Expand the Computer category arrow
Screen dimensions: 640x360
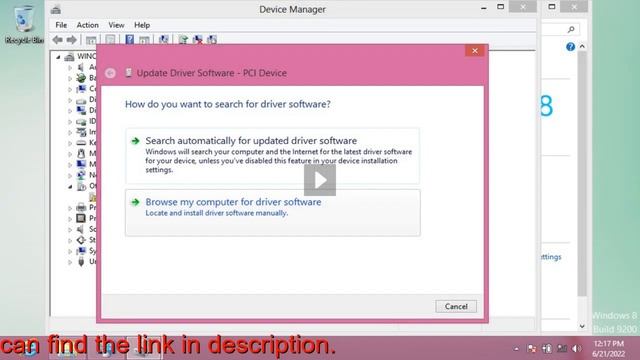(70, 89)
